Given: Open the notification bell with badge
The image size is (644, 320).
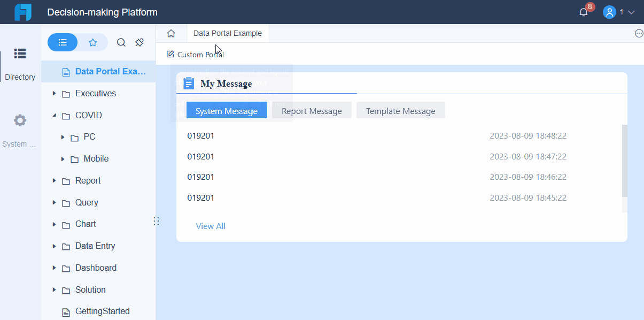Looking at the screenshot, I should pyautogui.click(x=583, y=11).
